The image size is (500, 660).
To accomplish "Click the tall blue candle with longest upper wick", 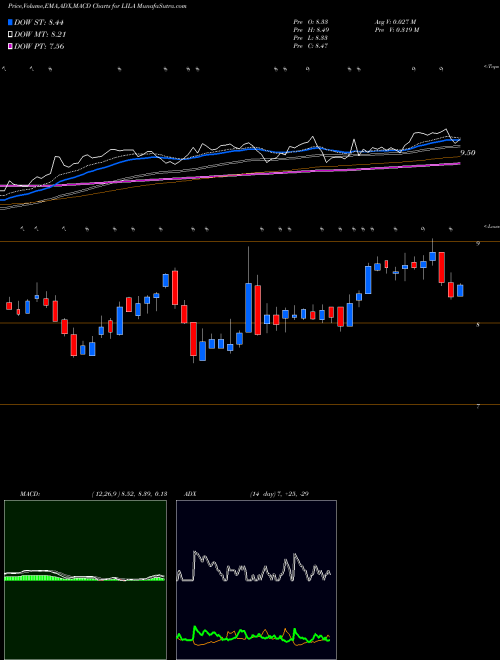I will pos(249,308).
